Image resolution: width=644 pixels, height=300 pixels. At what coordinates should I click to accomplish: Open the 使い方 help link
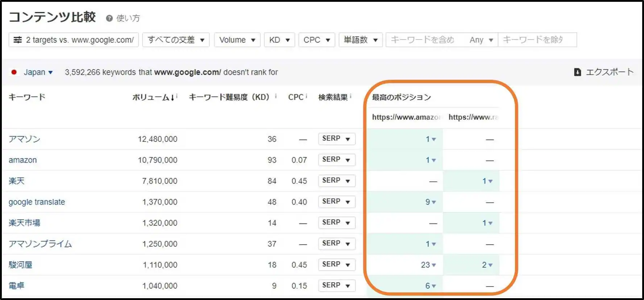point(128,18)
